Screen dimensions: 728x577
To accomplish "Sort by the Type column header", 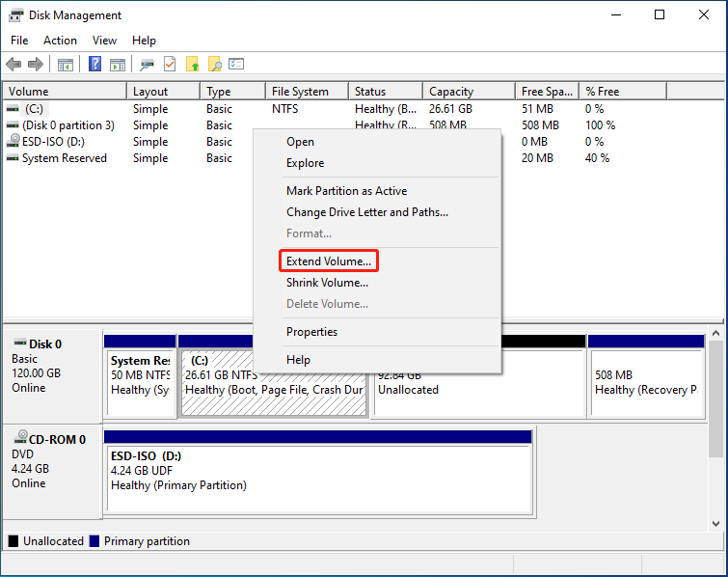I will point(233,91).
